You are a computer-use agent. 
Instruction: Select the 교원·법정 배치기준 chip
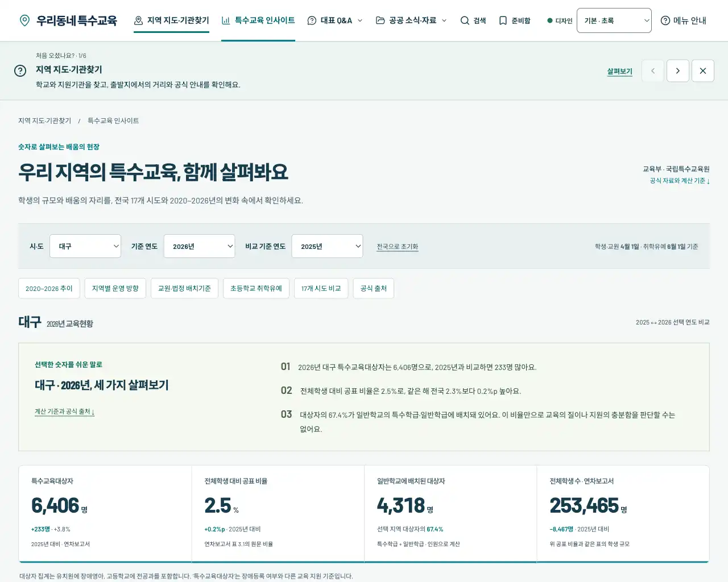tap(184, 289)
